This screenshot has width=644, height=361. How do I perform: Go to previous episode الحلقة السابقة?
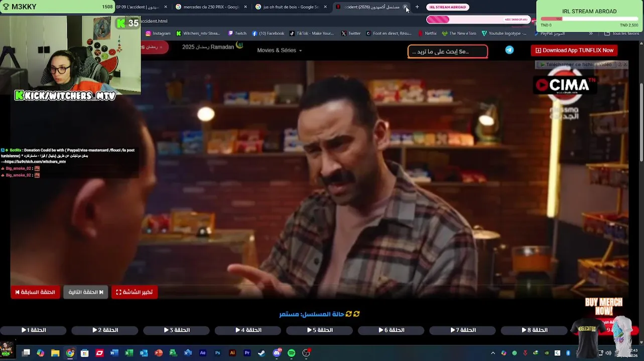pyautogui.click(x=35, y=292)
